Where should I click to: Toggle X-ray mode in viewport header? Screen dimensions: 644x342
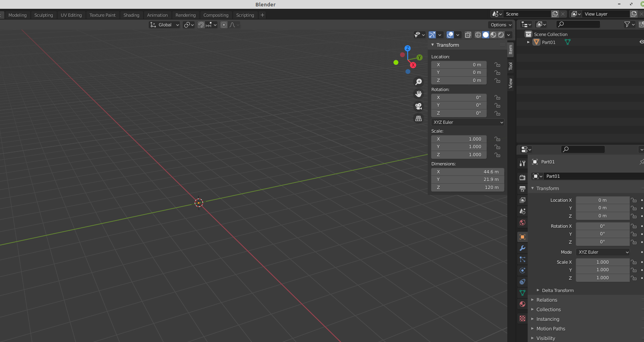[x=468, y=35]
